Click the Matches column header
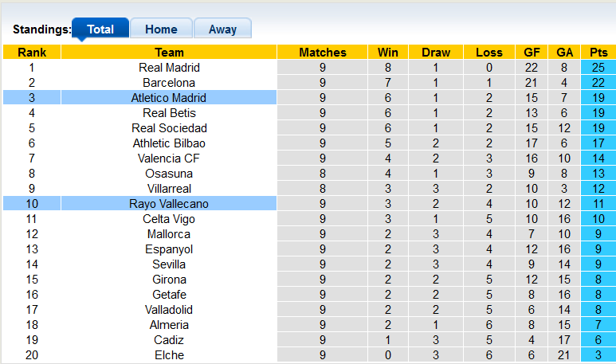The image size is (616, 364). pos(323,53)
